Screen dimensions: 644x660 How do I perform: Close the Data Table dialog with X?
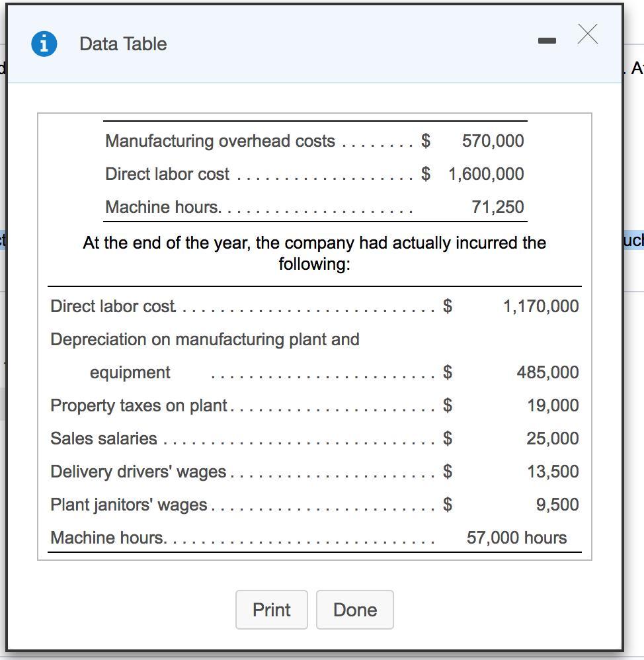tap(587, 34)
